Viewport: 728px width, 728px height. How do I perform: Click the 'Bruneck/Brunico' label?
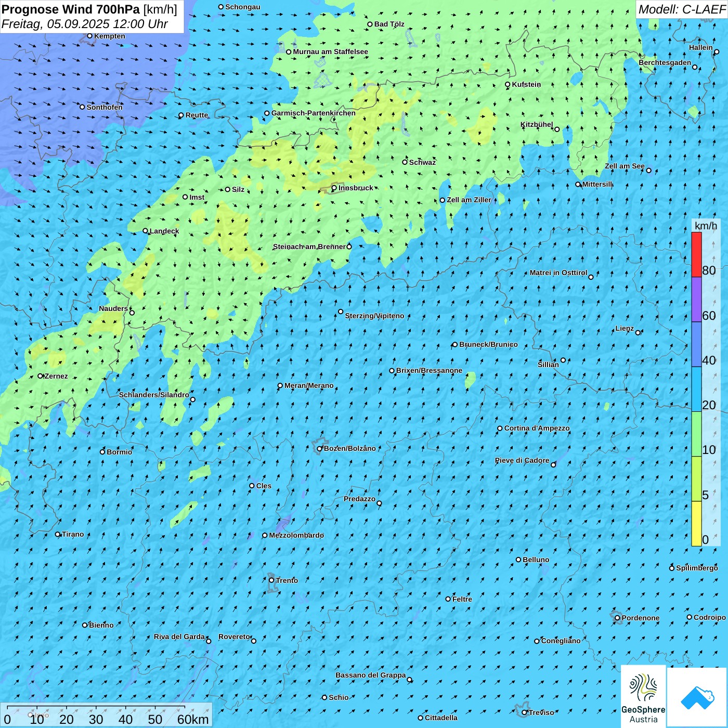pos(488,344)
